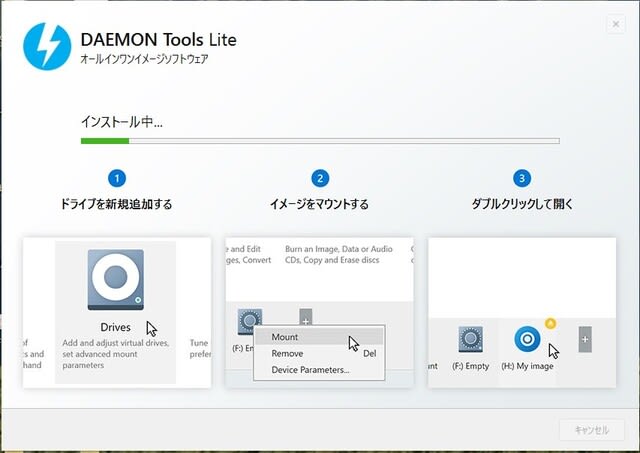Click the (H:) My image label

click(527, 366)
